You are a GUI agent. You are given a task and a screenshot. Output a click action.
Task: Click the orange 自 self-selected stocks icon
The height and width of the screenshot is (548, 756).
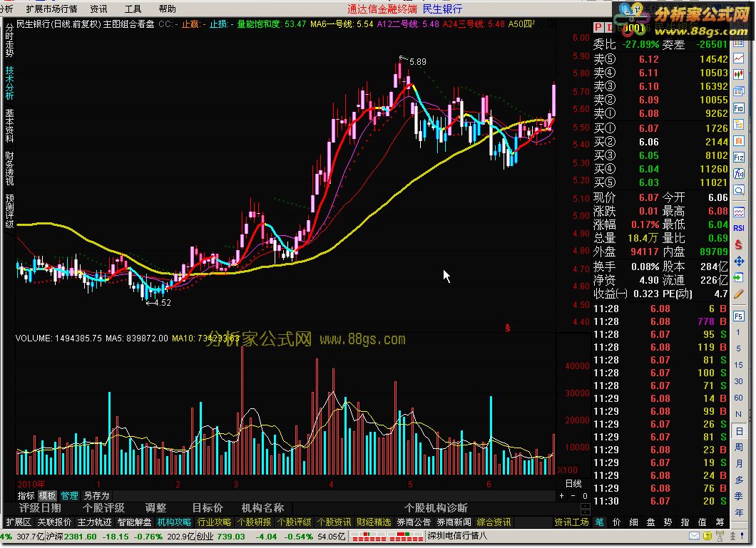(x=739, y=140)
